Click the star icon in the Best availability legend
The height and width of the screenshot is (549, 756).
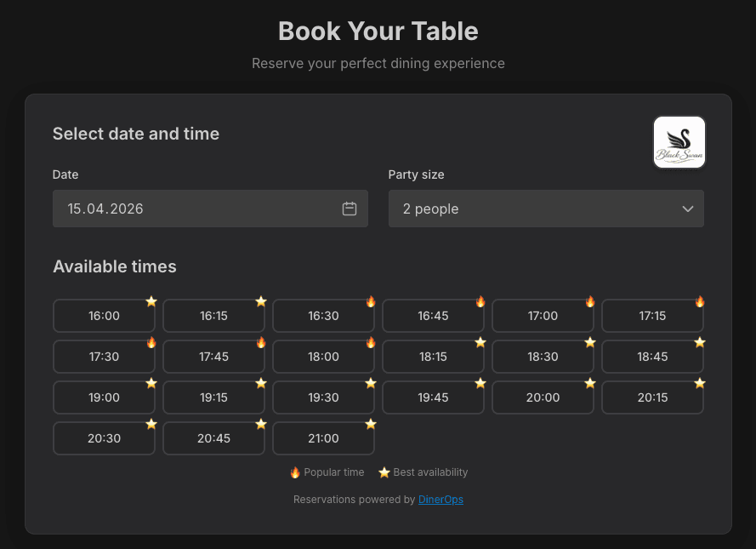pos(384,472)
